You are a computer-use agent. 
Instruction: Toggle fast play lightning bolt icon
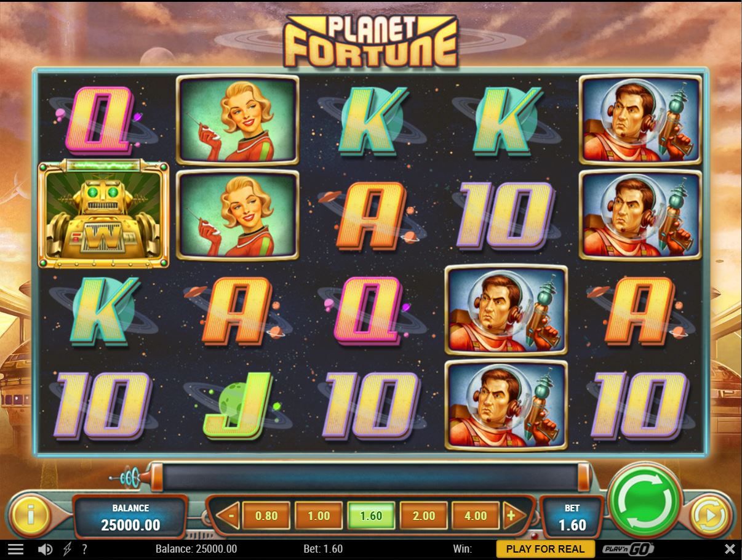(x=66, y=549)
